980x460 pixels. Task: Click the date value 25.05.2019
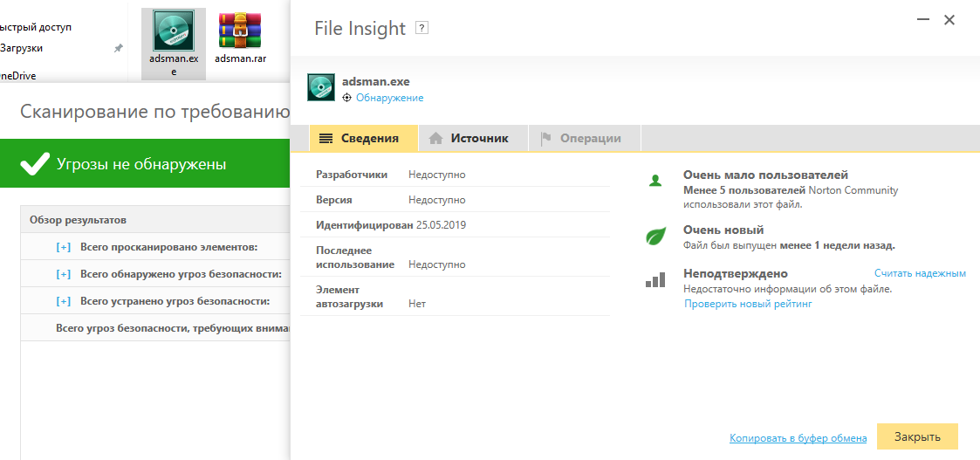[x=442, y=225]
